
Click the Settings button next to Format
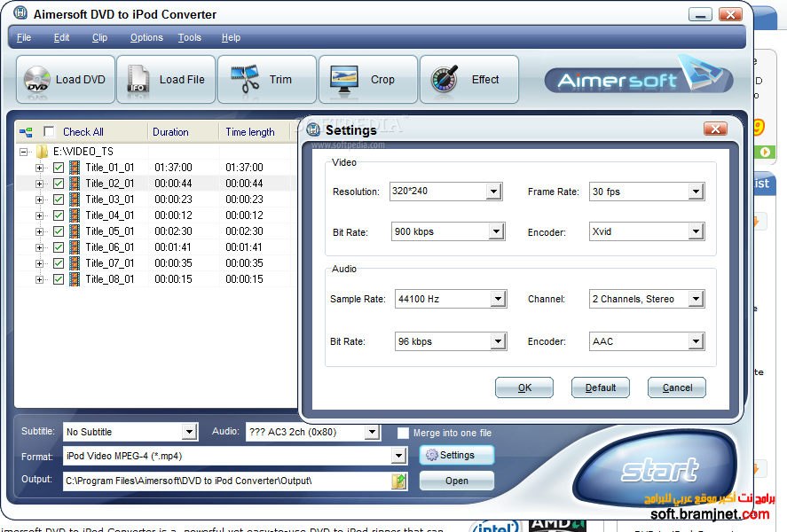(x=457, y=455)
